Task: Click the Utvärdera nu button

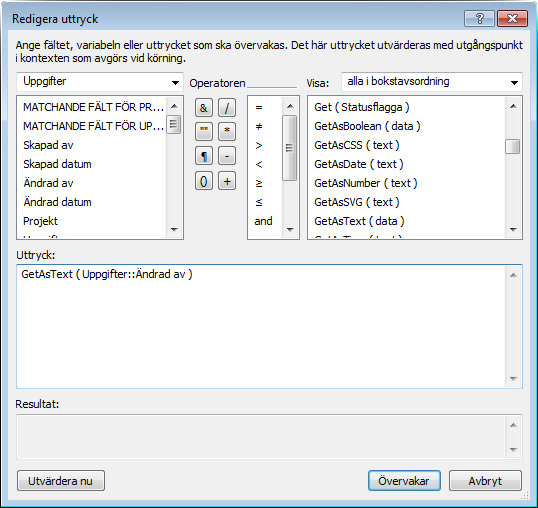Action: click(61, 481)
